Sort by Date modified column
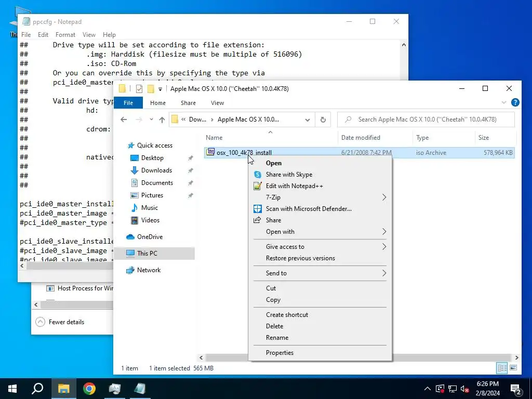 (375, 137)
